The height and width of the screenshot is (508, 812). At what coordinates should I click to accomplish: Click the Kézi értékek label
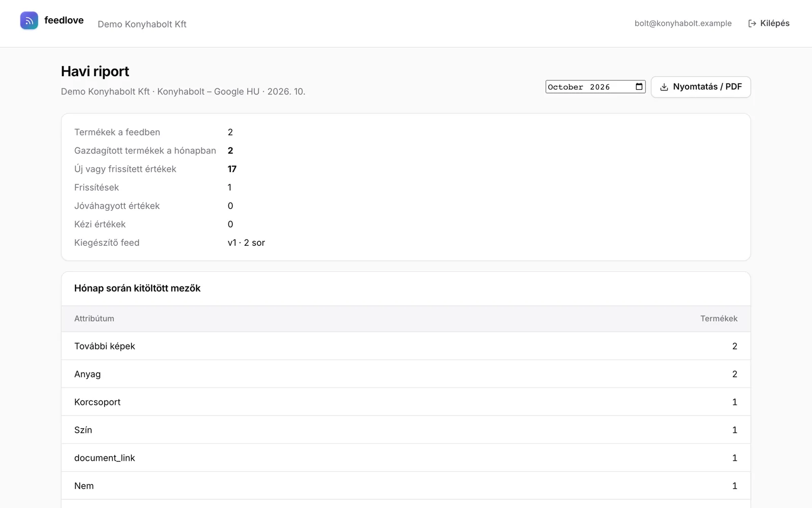point(100,224)
